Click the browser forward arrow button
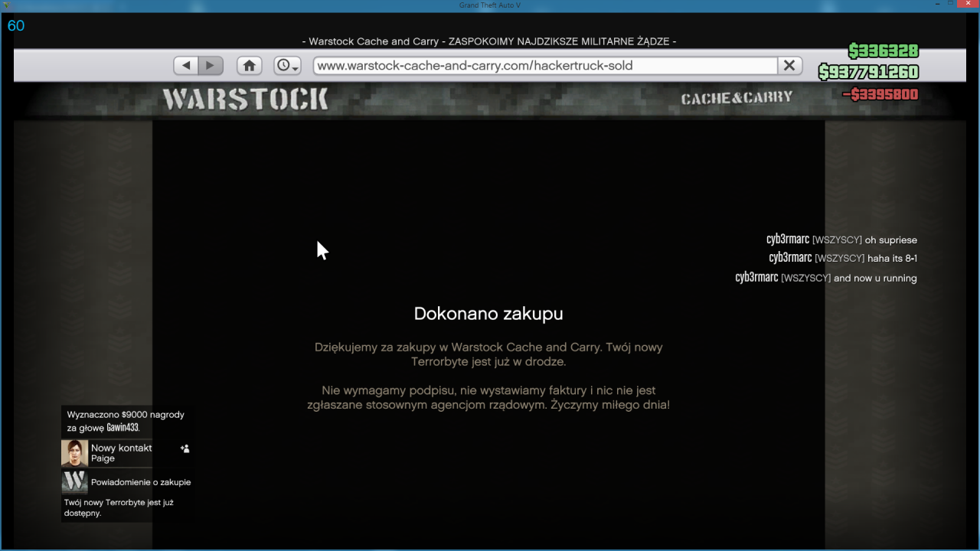This screenshot has height=551, width=980. (x=211, y=66)
